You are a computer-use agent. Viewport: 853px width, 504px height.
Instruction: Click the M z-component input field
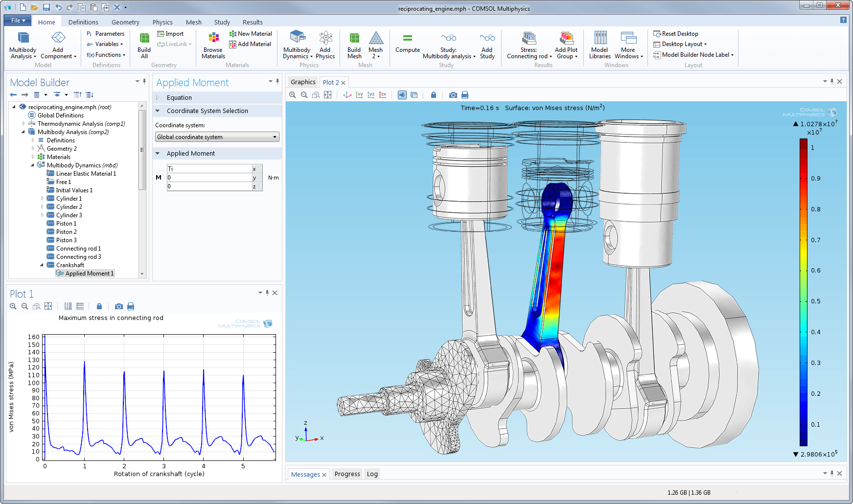click(209, 186)
